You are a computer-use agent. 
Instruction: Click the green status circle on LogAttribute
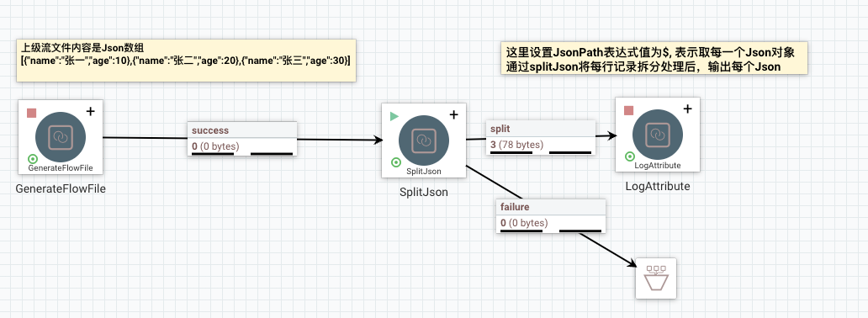(629, 156)
